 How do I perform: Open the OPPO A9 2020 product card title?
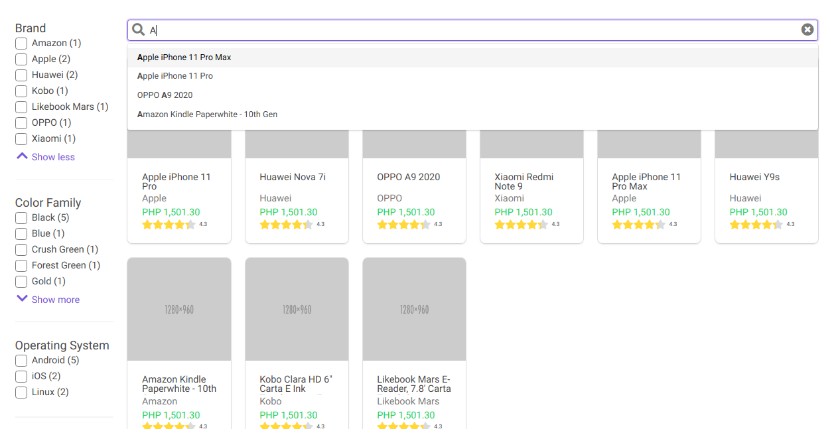click(409, 177)
